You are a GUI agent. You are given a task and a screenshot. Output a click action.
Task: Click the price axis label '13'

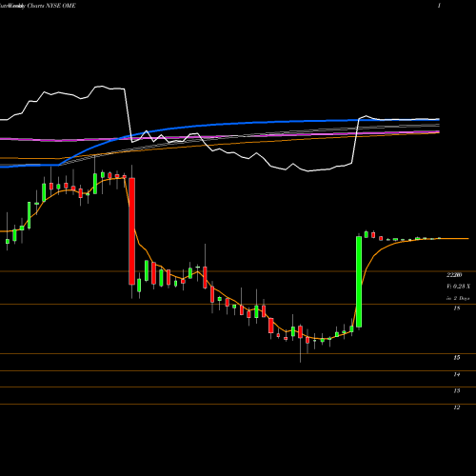(x=457, y=390)
